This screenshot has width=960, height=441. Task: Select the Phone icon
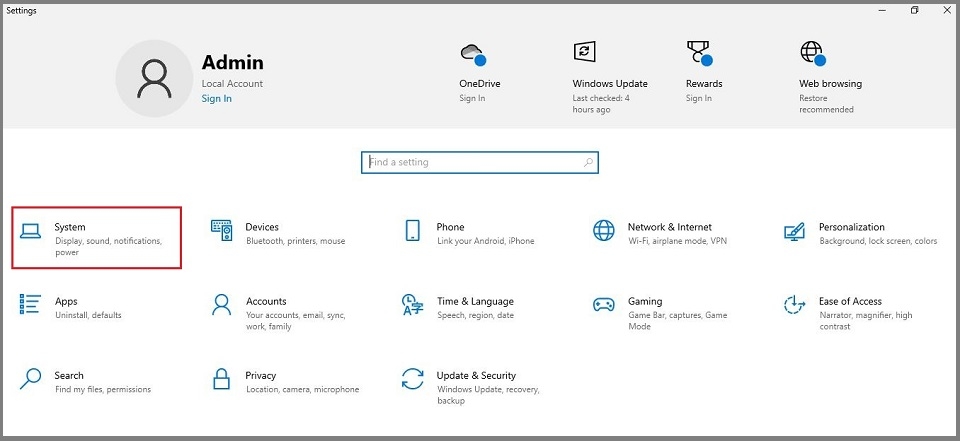point(413,230)
